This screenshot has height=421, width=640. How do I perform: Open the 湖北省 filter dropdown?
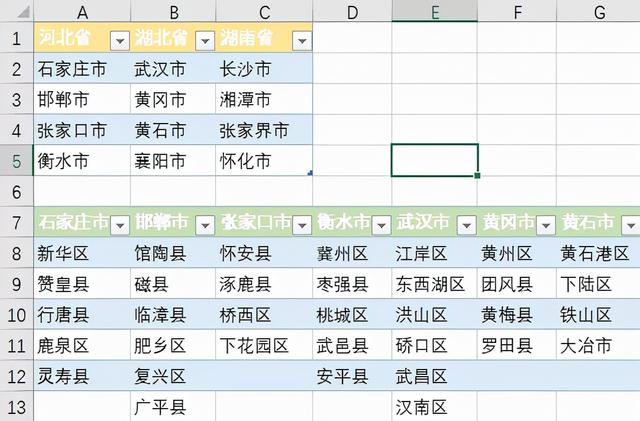(205, 40)
